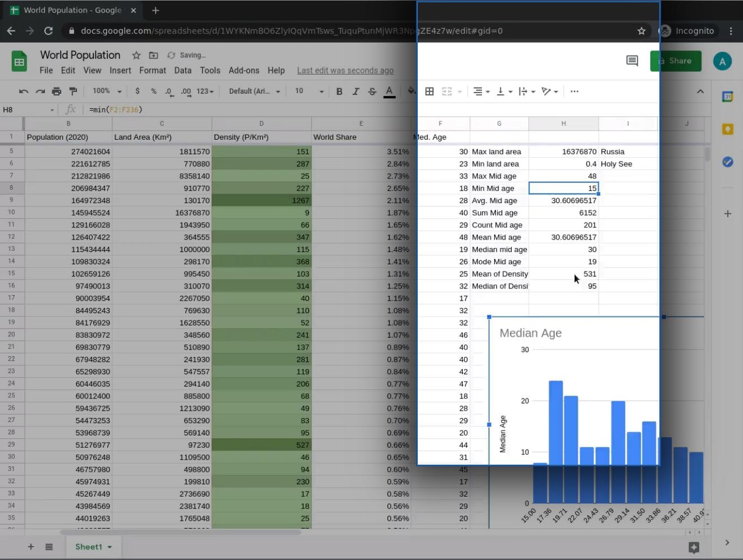The height and width of the screenshot is (560, 743).
Task: Toggle bold formatting
Action: point(339,91)
